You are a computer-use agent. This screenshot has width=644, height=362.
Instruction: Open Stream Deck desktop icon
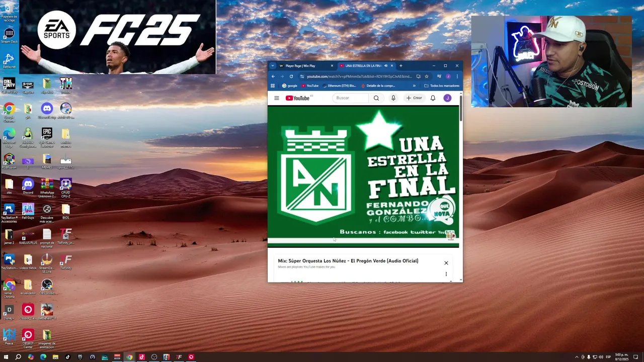pyautogui.click(x=9, y=36)
